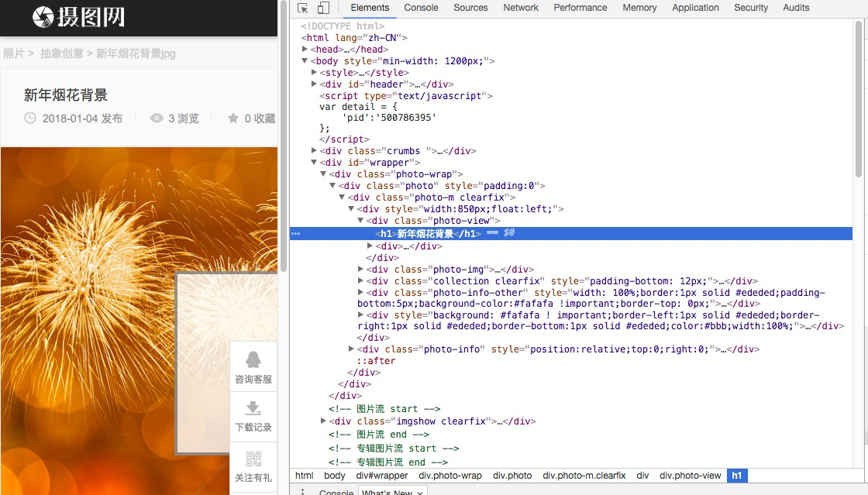Expand the div id header node
Viewport: 868px width, 495px height.
314,84
